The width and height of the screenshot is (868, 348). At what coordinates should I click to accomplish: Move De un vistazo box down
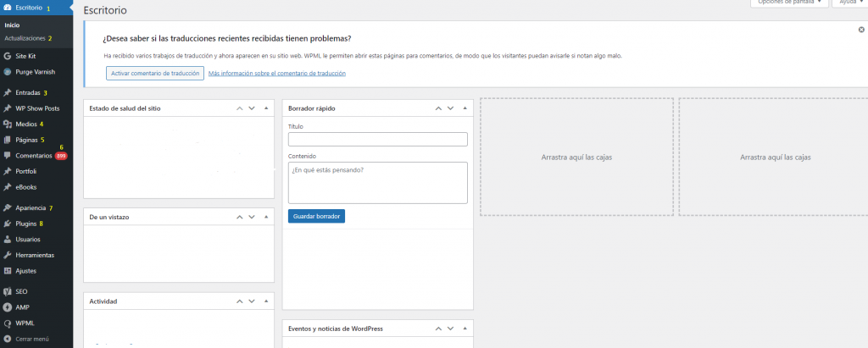pos(252,217)
